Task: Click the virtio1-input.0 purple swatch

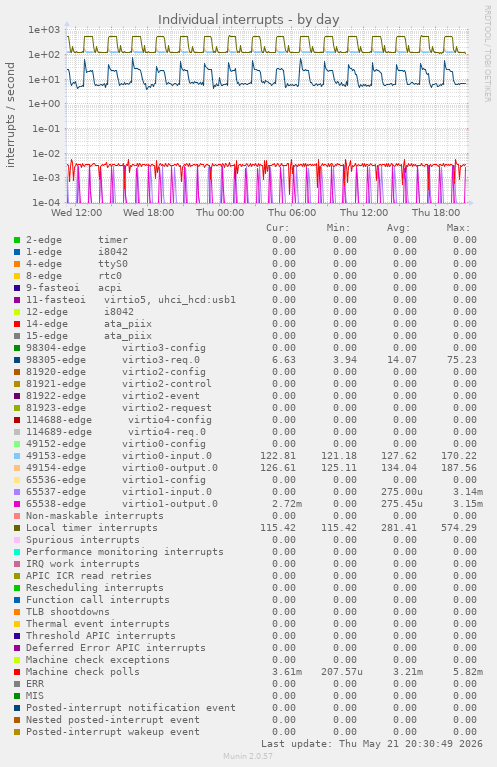Action: [x=17, y=492]
